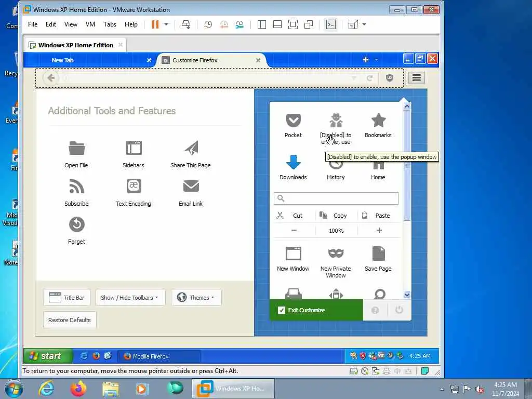
Task: Click VMware enter full screen mode icon
Action: (293, 24)
